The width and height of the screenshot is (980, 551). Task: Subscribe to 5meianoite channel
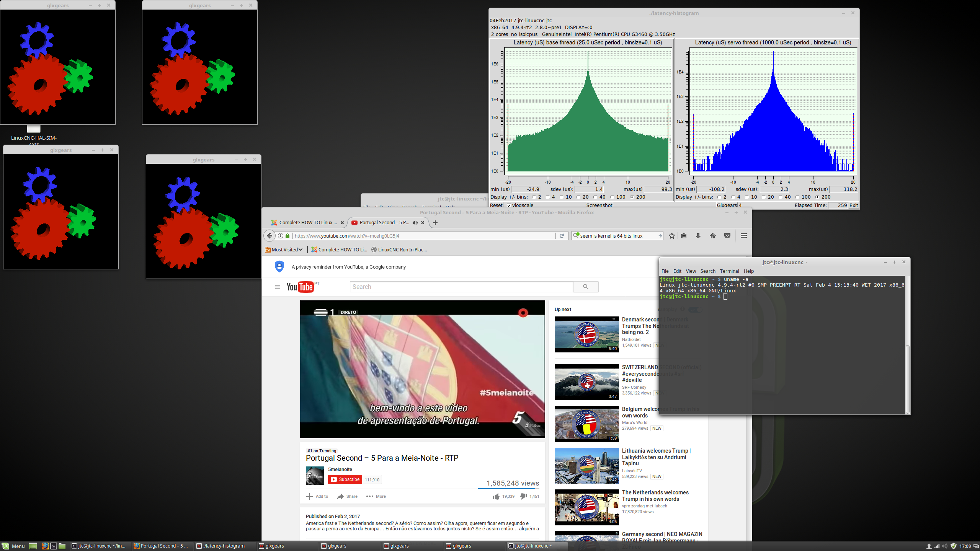point(345,479)
